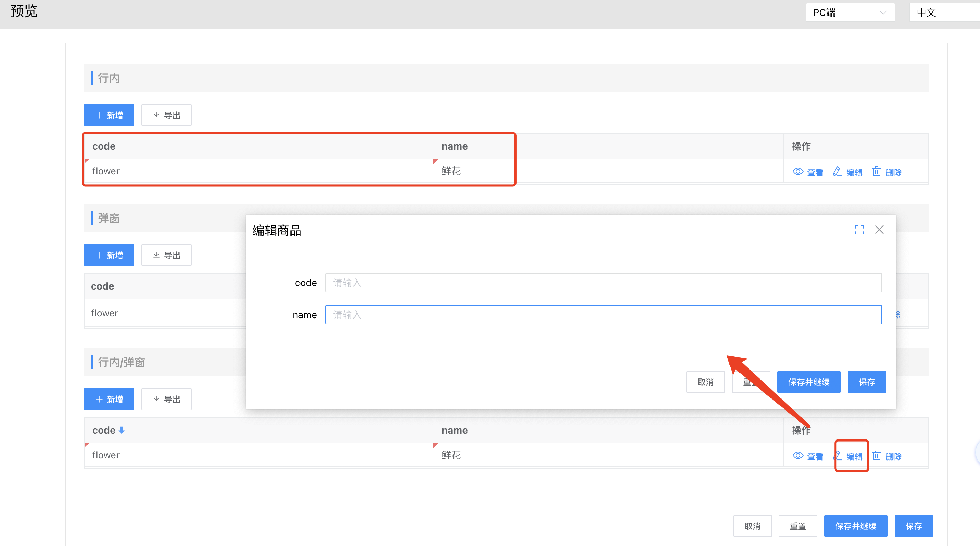The image size is (980, 546).
Task: Click 导出 button under 行内/弹窗 section
Action: click(166, 399)
